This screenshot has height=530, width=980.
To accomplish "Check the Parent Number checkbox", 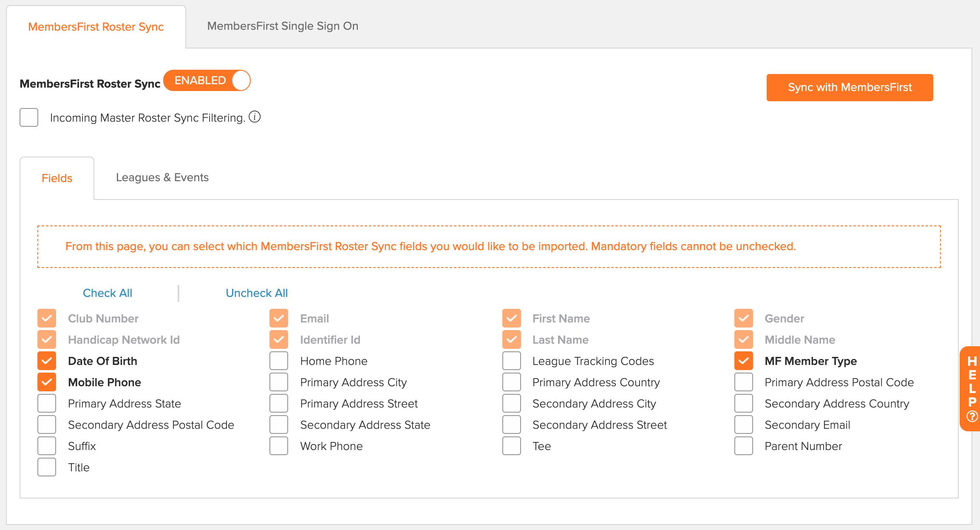I will [743, 446].
